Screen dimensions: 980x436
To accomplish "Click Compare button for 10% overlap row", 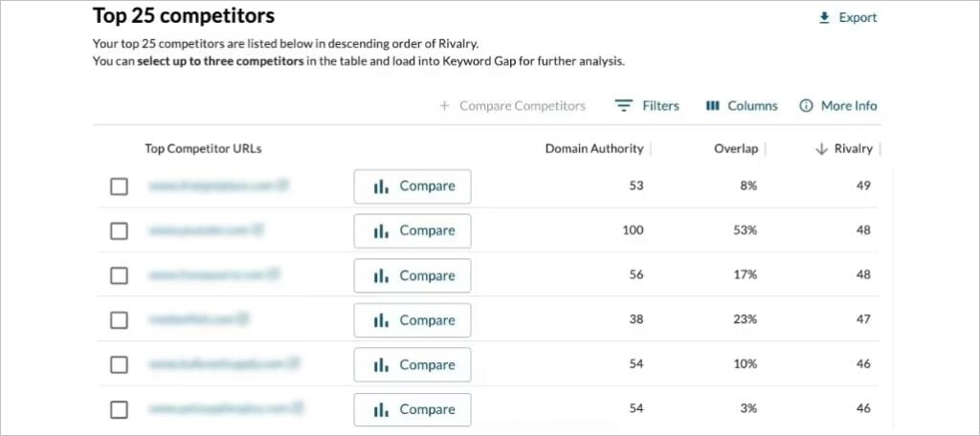I will 412,365.
